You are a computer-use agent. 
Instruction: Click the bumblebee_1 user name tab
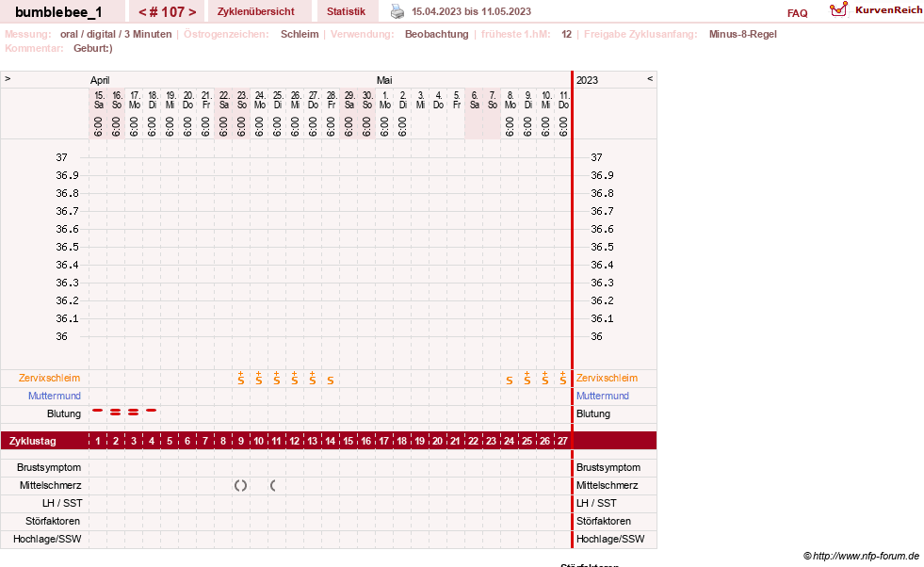[58, 12]
